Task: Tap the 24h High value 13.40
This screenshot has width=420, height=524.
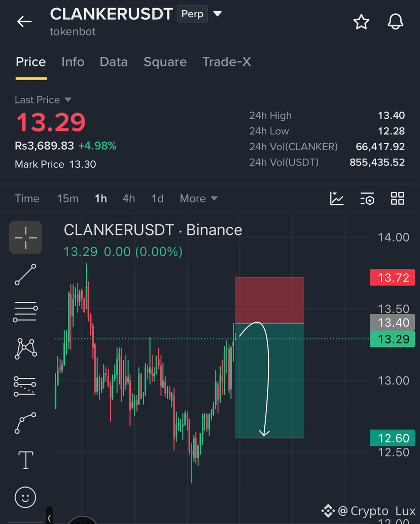Action: click(391, 115)
